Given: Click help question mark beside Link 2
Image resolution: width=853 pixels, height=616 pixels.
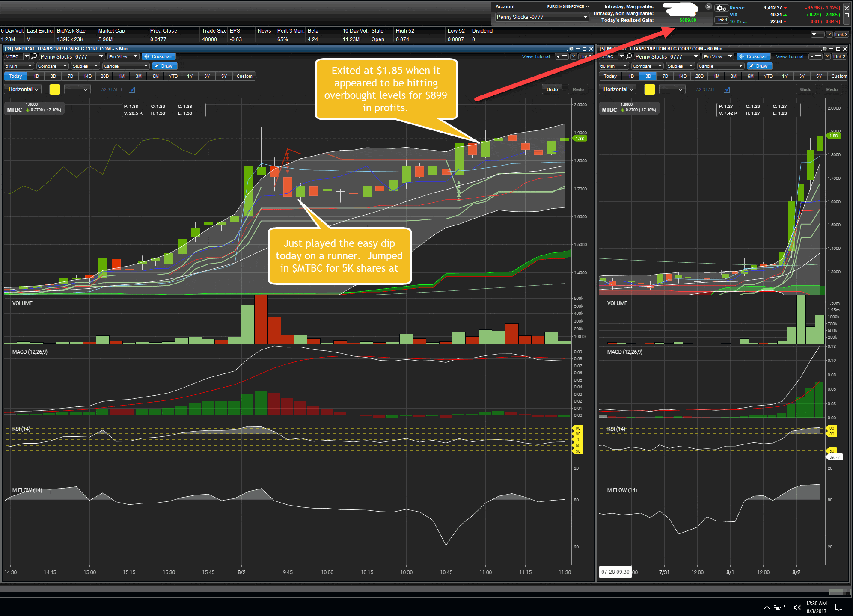Looking at the screenshot, I should coord(827,56).
